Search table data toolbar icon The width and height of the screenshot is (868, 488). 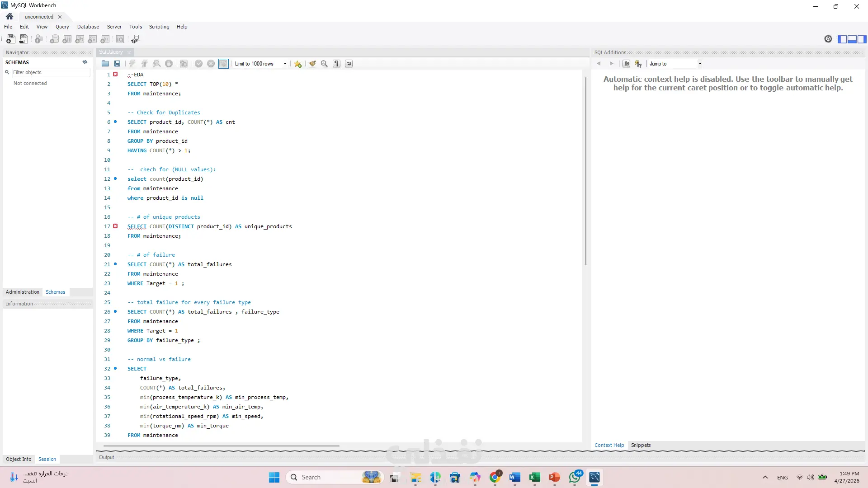120,39
